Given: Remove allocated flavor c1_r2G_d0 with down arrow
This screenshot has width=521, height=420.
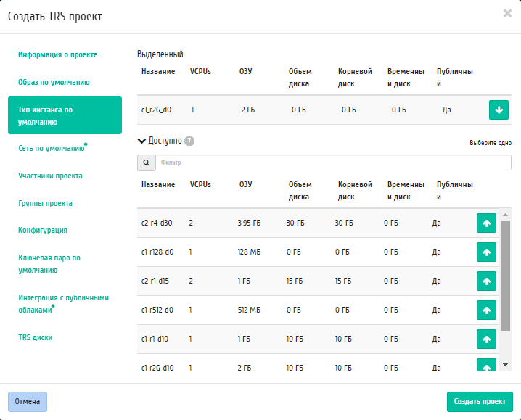Looking at the screenshot, I should 499,110.
